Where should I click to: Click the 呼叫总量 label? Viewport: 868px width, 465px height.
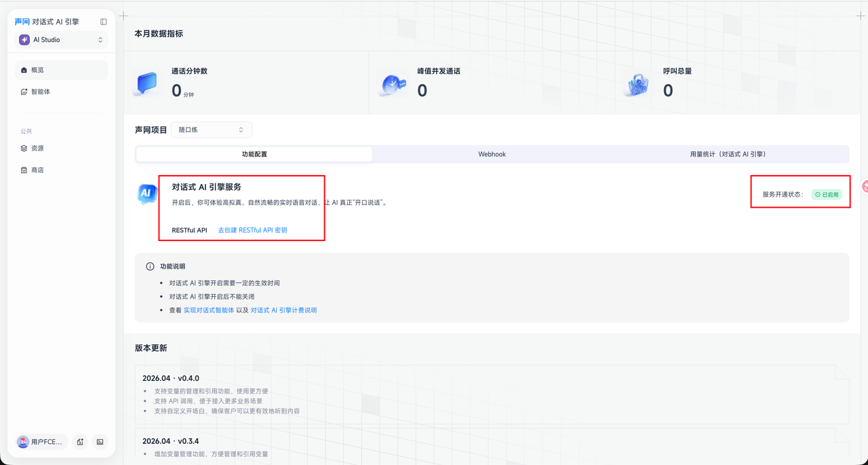coord(677,71)
